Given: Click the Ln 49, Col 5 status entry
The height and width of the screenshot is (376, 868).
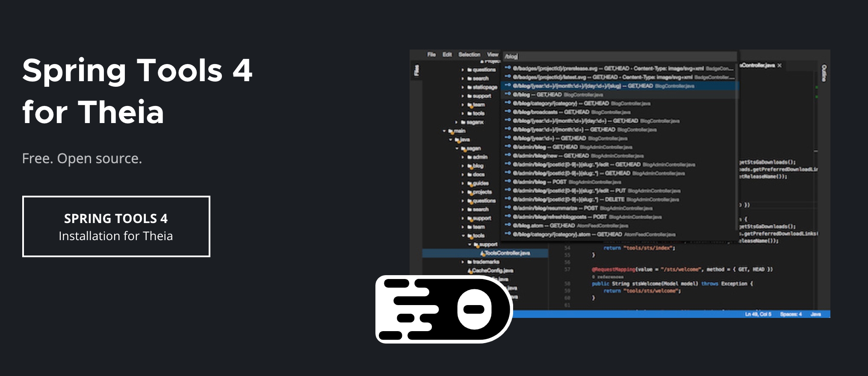Looking at the screenshot, I should pyautogui.click(x=758, y=314).
